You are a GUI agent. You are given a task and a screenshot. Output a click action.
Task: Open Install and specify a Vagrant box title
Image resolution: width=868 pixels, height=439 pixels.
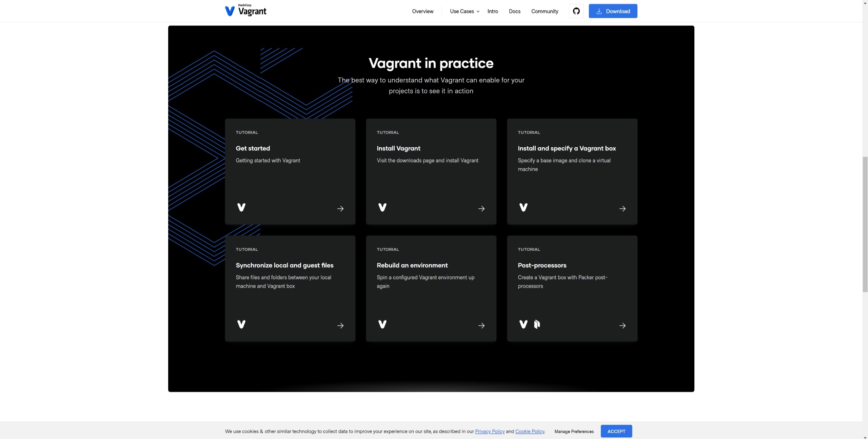pos(567,148)
